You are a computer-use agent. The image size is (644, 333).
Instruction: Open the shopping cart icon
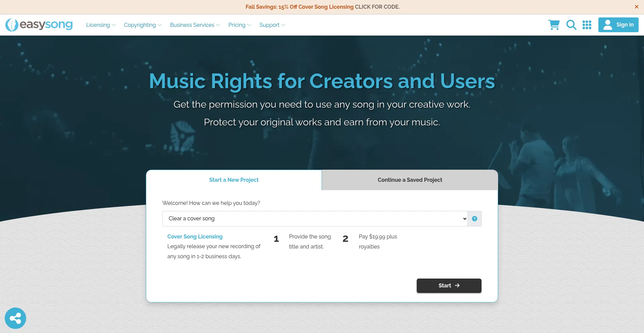click(x=554, y=25)
